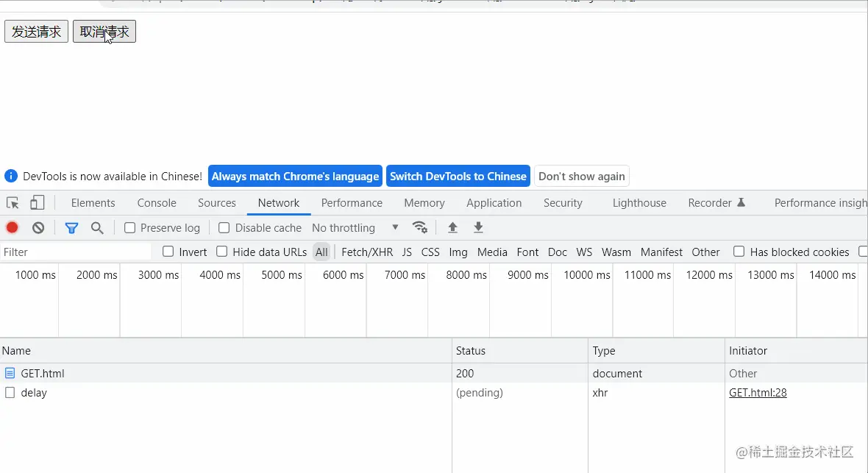Screen dimensions: 868x473
Task: Click the info icon in DevTools notice
Action: pos(11,176)
